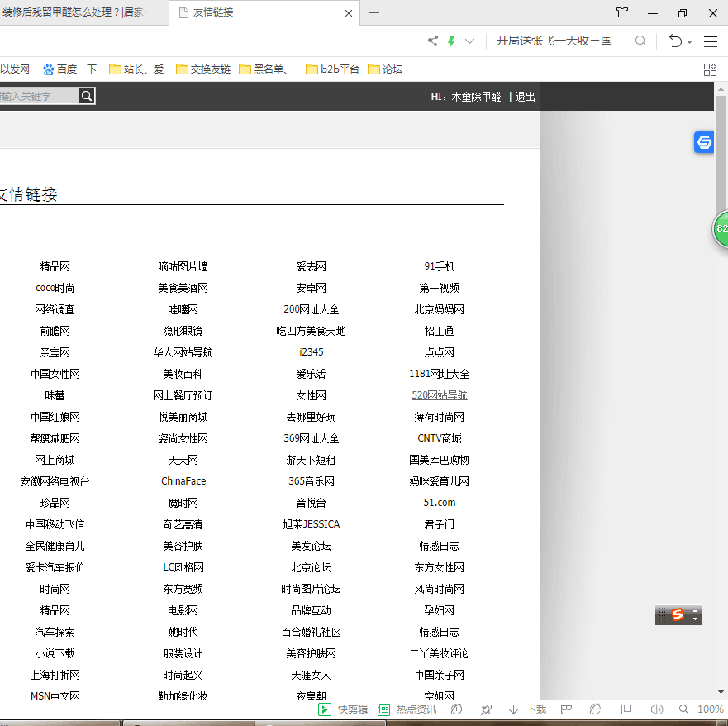
Task: Click the username 木童除甲醛
Action: pos(476,97)
